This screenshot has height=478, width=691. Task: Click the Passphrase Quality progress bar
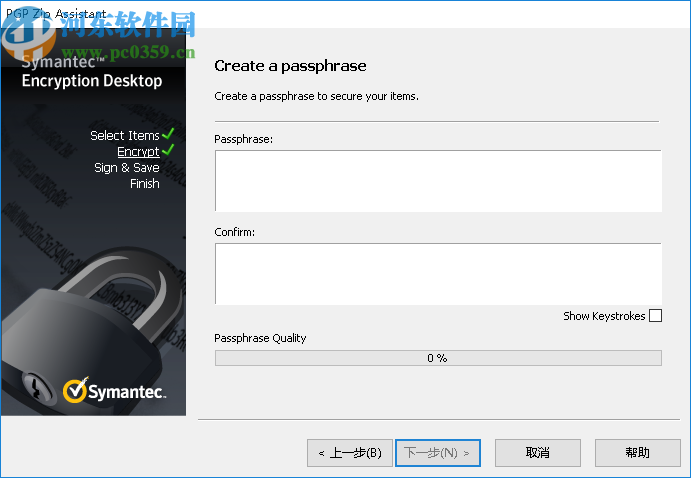click(438, 358)
